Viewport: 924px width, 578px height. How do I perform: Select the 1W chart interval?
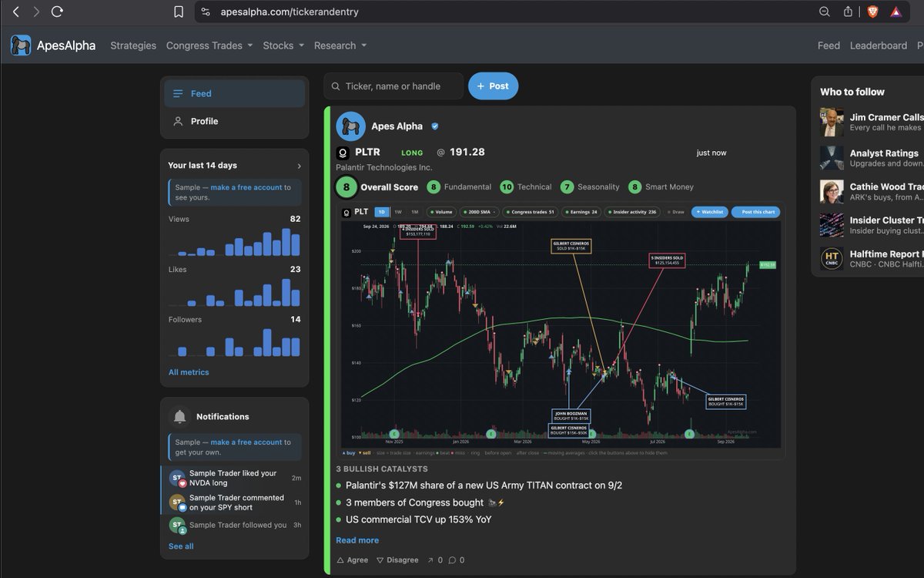tap(398, 212)
